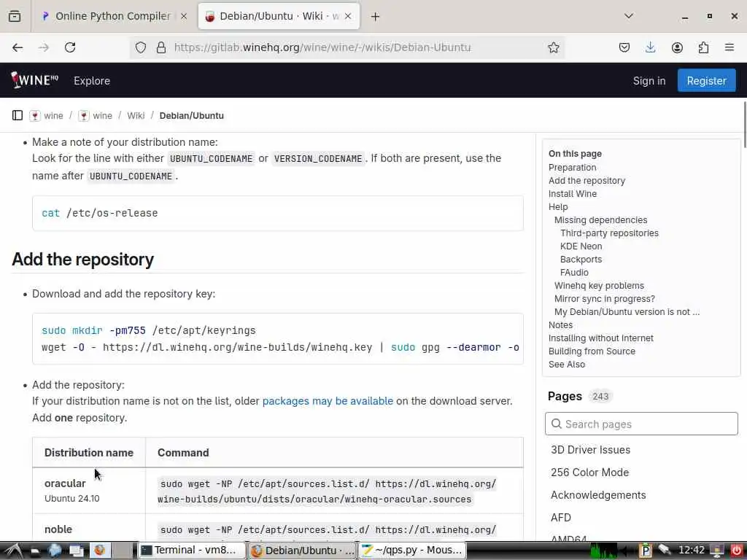Jump to Install Wine section

pyautogui.click(x=572, y=194)
